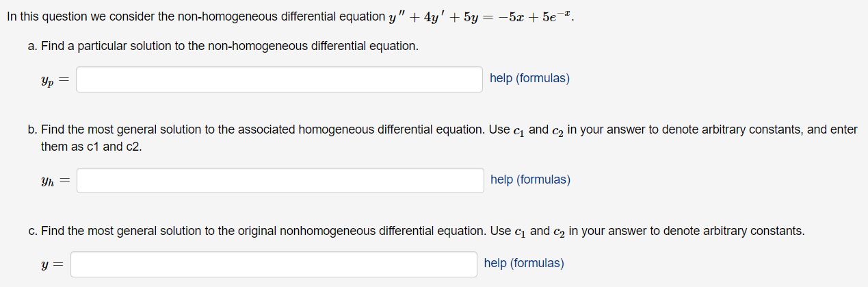This screenshot has width=868, height=287.
Task: Open help (formulas) link beside y_p field
Action: click(x=529, y=78)
